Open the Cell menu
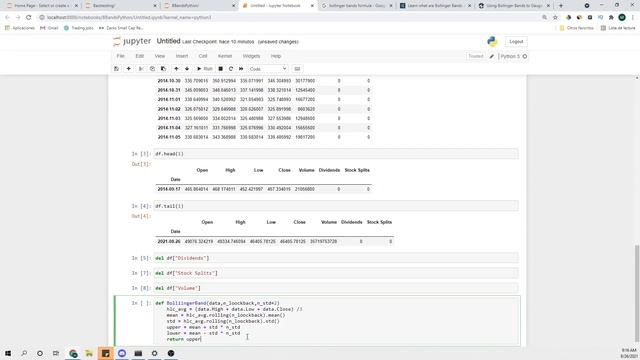The width and height of the screenshot is (640, 360). 203,56
